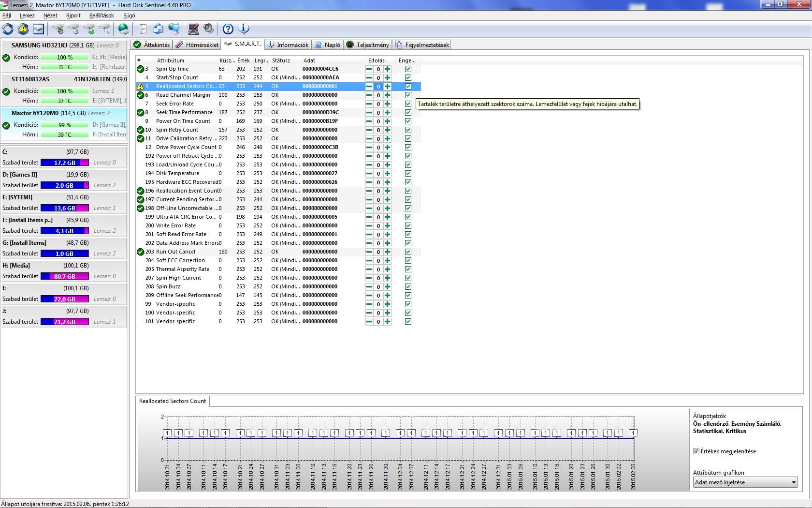Sort by the Státusz column header
Viewport: 812px width, 508px height.
[286, 60]
